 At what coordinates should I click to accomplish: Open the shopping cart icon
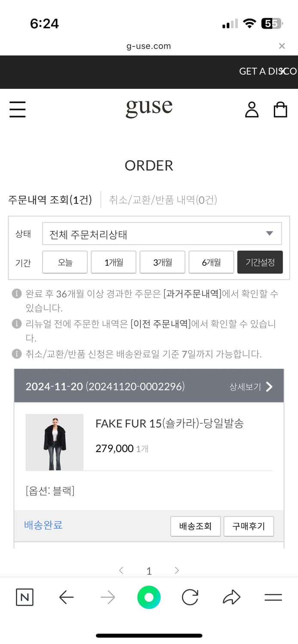click(280, 109)
